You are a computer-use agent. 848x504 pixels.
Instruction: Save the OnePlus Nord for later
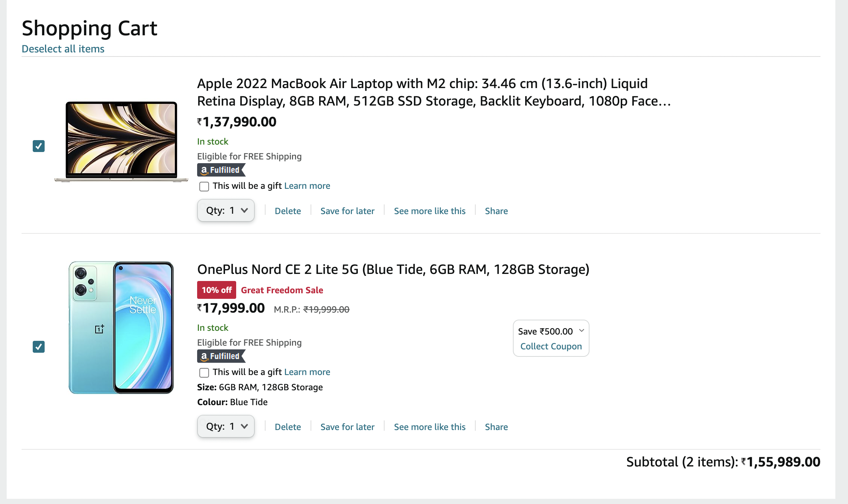coord(347,427)
